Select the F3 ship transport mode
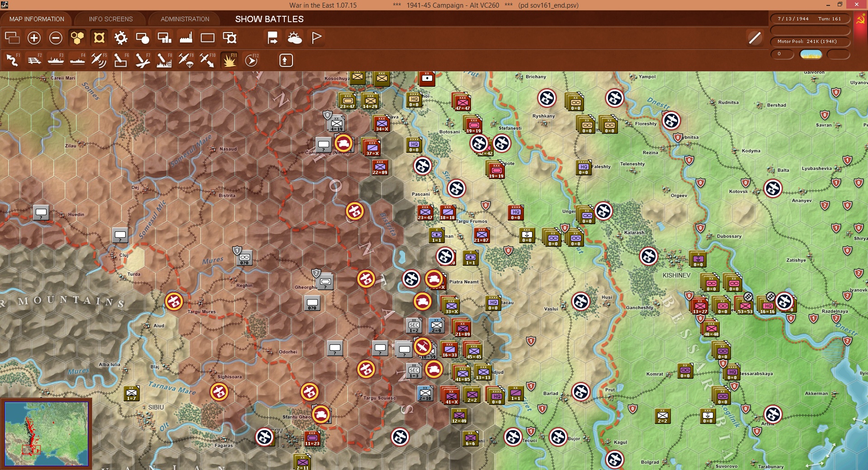Screen dimensions: 868x470 point(56,60)
